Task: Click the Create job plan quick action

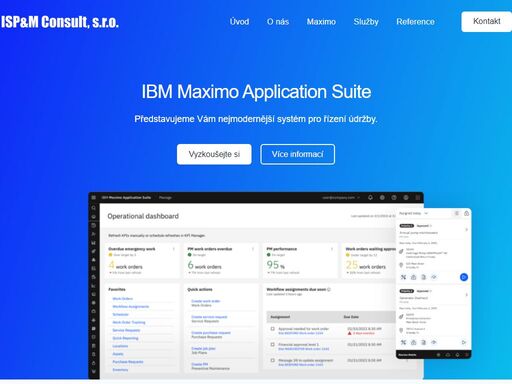Action: pos(203,348)
